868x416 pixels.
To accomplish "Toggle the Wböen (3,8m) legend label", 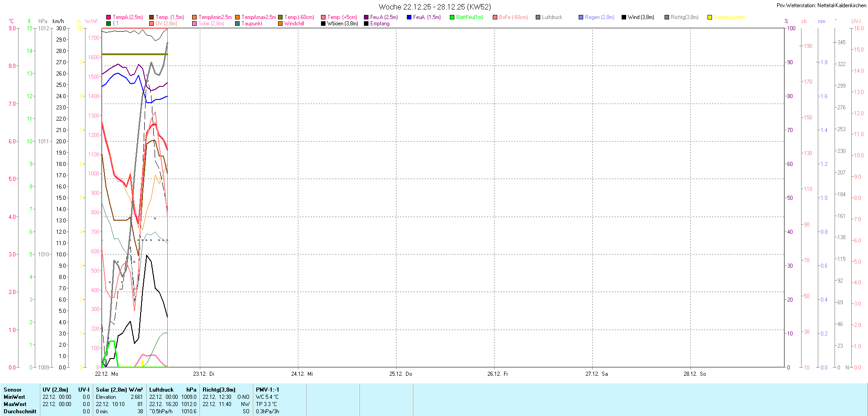I will point(342,24).
